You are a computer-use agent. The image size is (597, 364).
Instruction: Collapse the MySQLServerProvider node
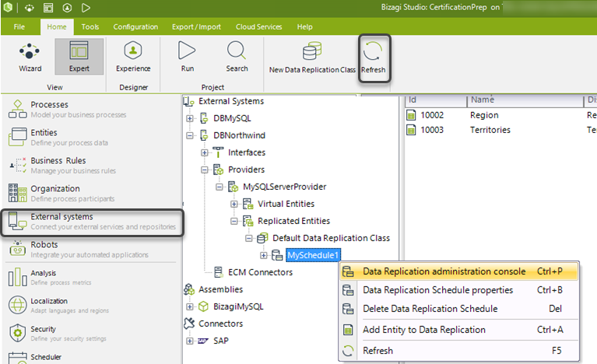(219, 187)
